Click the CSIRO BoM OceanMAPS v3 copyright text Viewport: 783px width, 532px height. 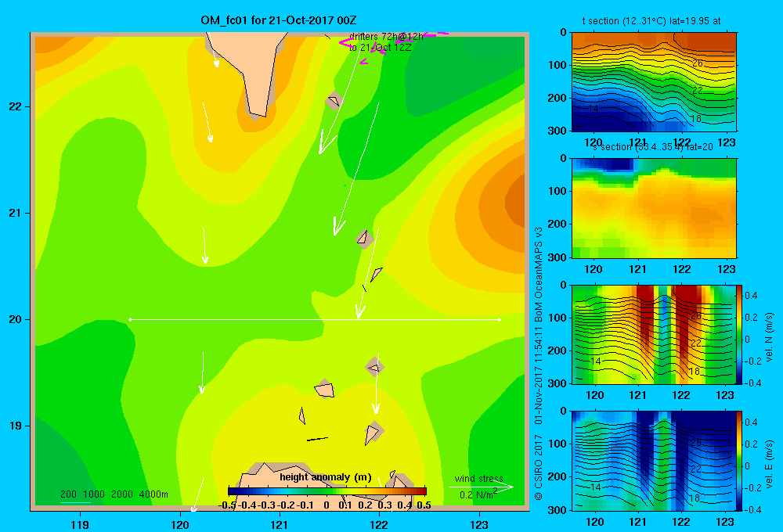click(539, 363)
